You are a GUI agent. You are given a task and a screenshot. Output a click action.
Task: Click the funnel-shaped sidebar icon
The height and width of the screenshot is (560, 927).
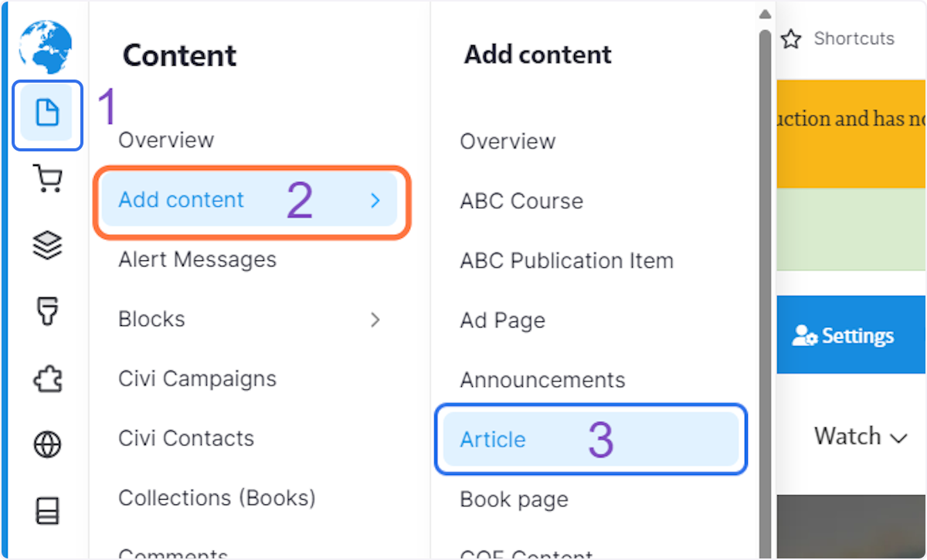47,312
